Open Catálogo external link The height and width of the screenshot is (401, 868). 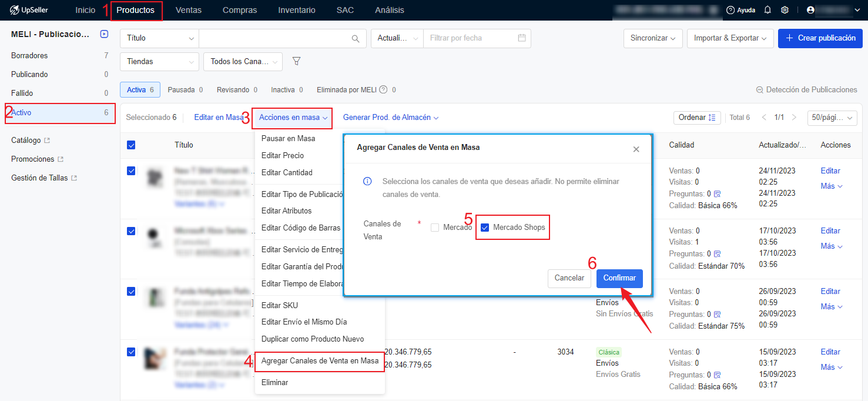[x=31, y=141]
